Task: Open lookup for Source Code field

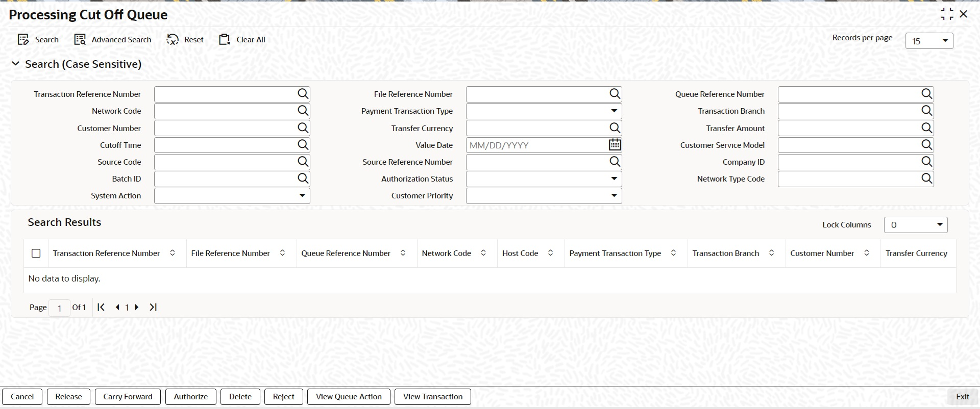Action: coord(303,162)
